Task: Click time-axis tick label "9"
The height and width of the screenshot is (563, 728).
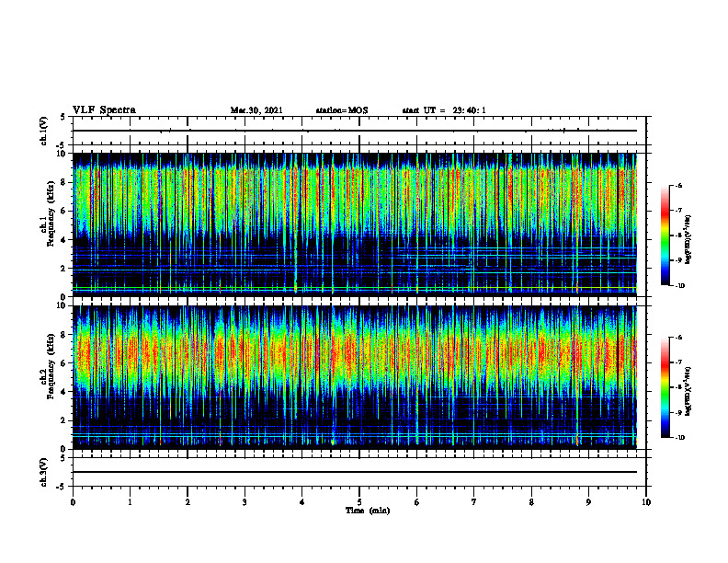Action: [x=588, y=502]
